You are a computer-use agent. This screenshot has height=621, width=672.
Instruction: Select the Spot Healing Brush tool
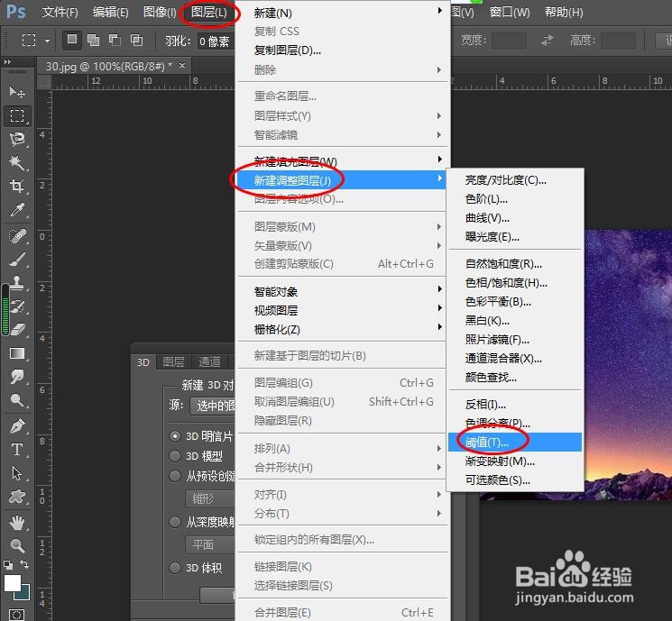[17, 236]
